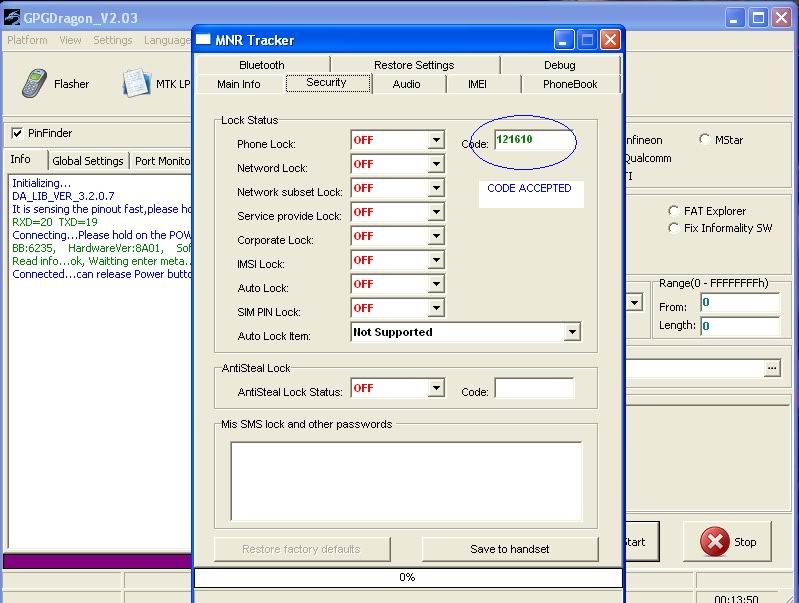Switch to the Restore Settings tab
The height and width of the screenshot is (603, 799).
[414, 65]
